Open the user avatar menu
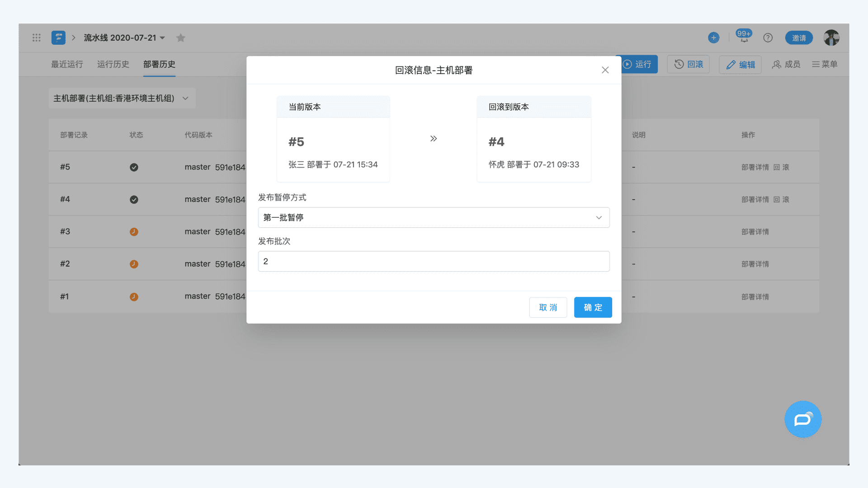 (831, 38)
